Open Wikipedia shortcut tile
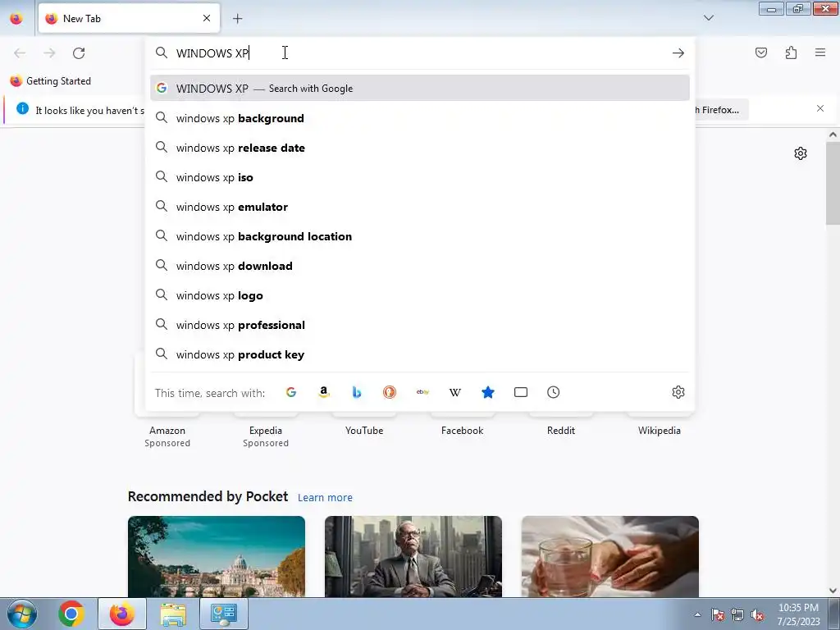The width and height of the screenshot is (840, 630). (660, 430)
